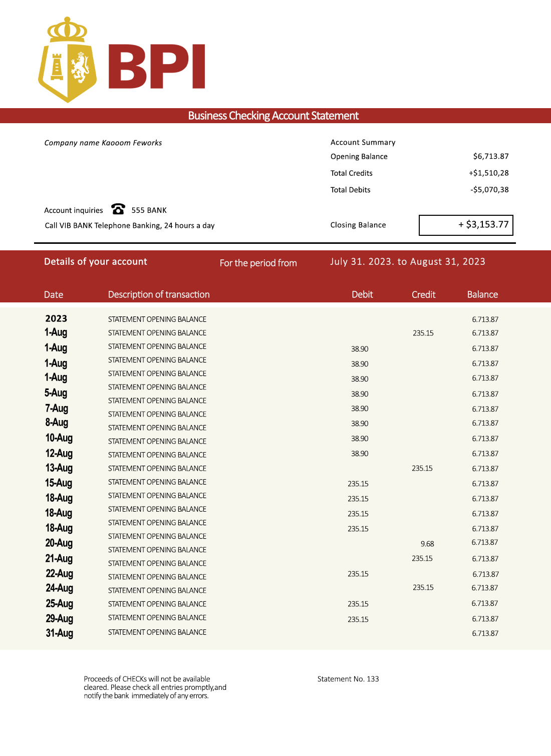Select the Total Debits amount -$5,070,38
This screenshot has width=551, height=756.
point(489,190)
